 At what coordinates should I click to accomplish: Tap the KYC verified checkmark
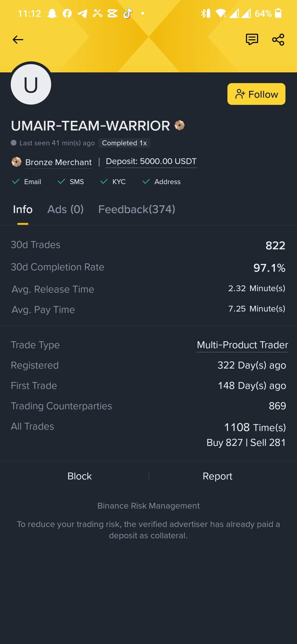(104, 181)
